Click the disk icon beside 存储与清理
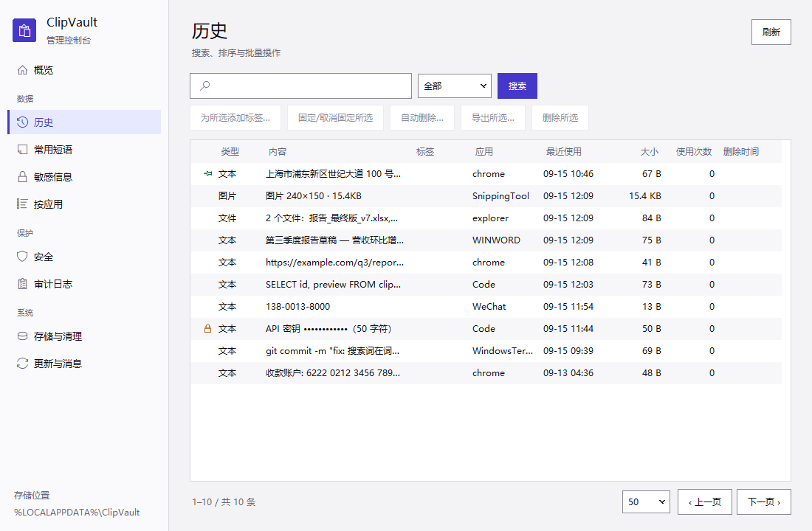This screenshot has width=812, height=531. pyautogui.click(x=22, y=336)
